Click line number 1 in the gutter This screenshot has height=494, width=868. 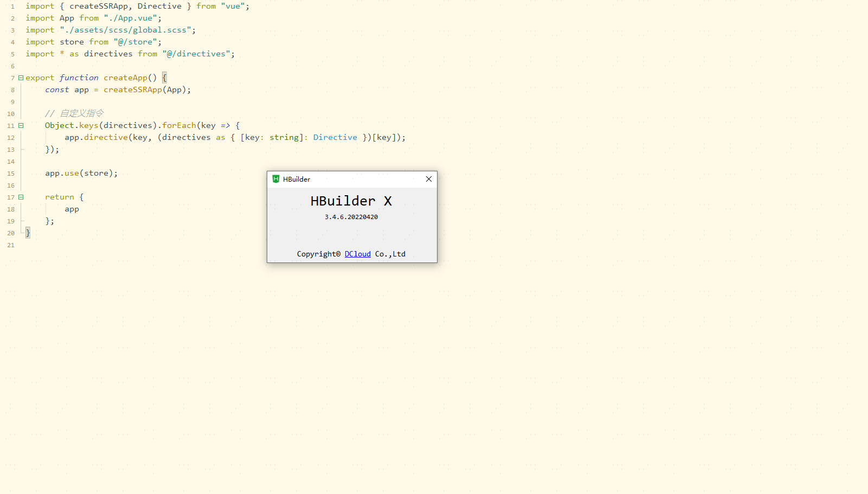coord(12,7)
